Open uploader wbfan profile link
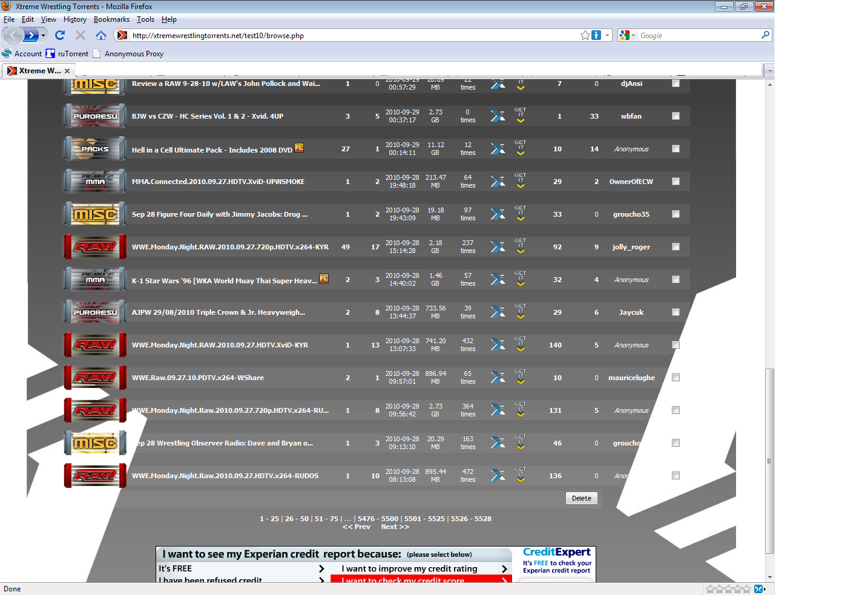This screenshot has height=595, width=868. click(631, 116)
